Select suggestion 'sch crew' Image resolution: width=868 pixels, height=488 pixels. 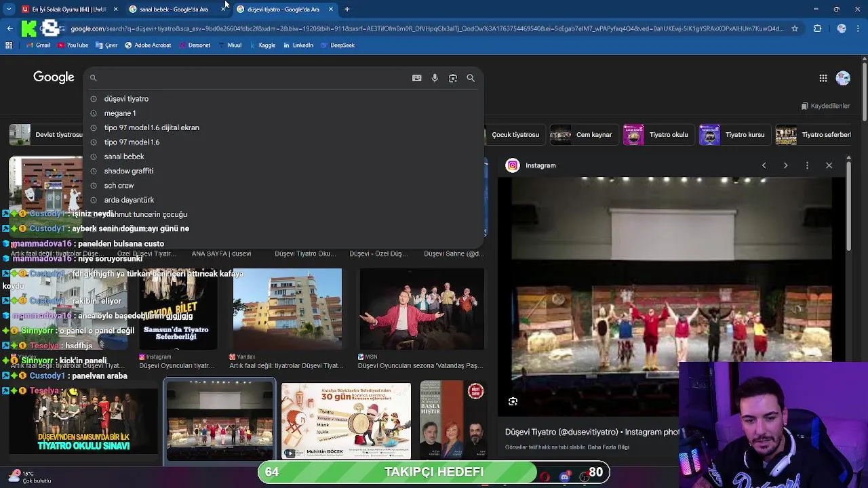coord(283,185)
